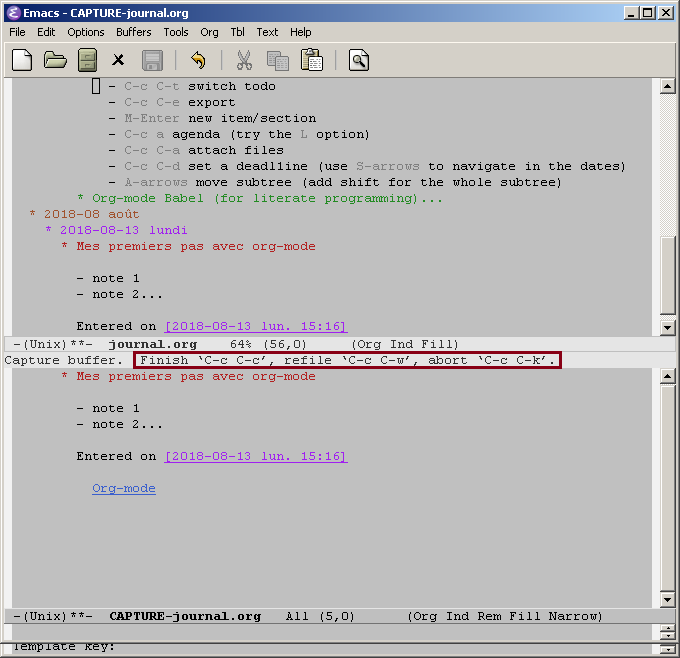Click the floppy disk Save icon
Screen dimensions: 680x658
(152, 61)
